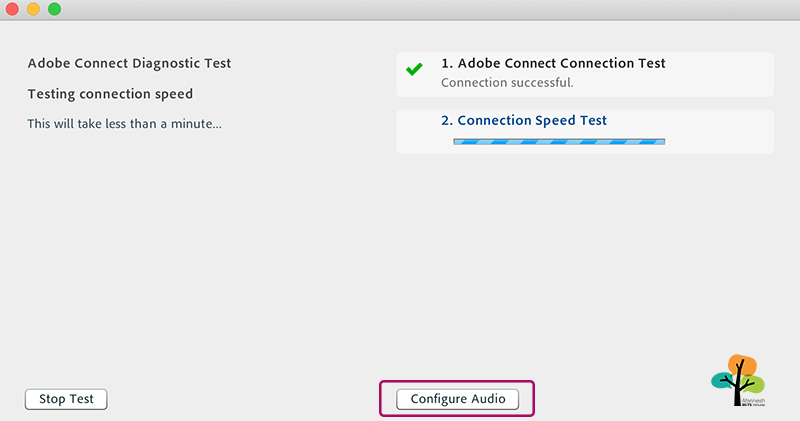Click the colorful tree logo
This screenshot has width=800, height=421.
point(738,380)
